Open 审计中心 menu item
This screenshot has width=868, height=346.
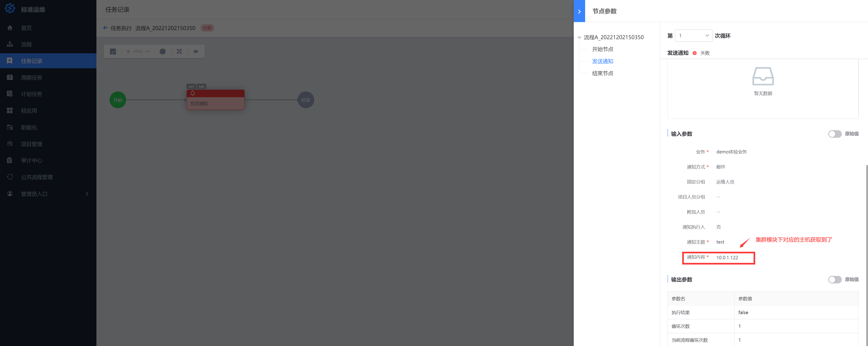pos(48,160)
